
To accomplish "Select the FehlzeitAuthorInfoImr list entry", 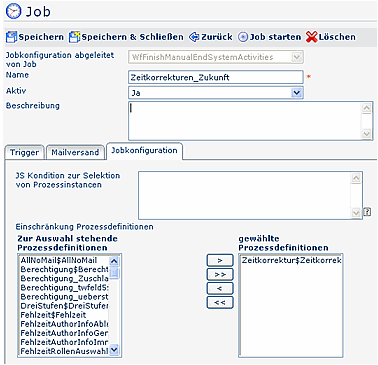I will click(x=64, y=342).
